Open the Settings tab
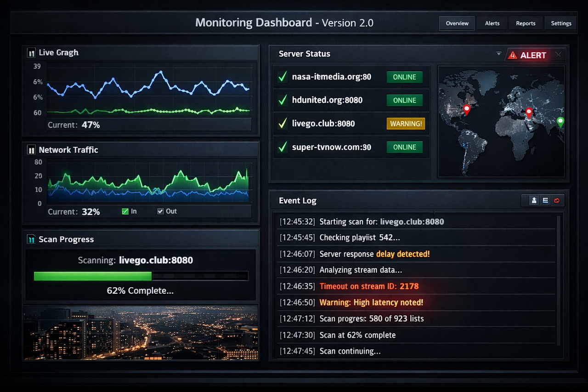Viewport: 588px width, 392px height. pos(561,23)
